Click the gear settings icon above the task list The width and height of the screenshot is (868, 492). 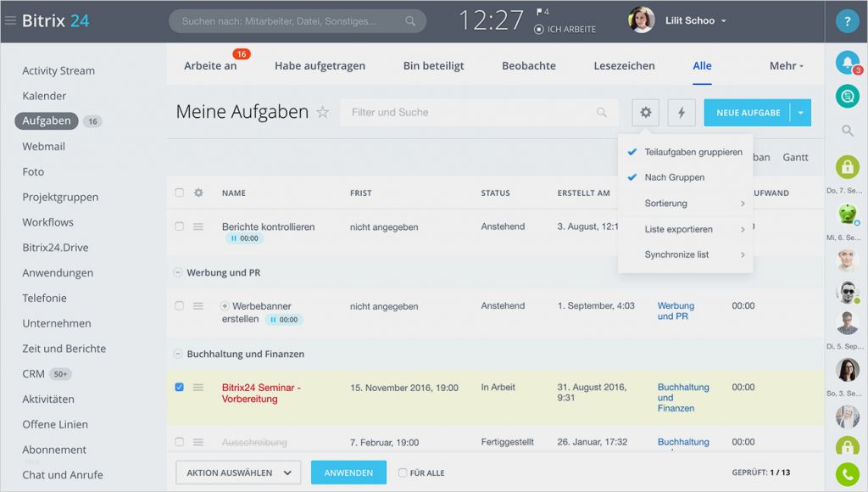pyautogui.click(x=645, y=112)
